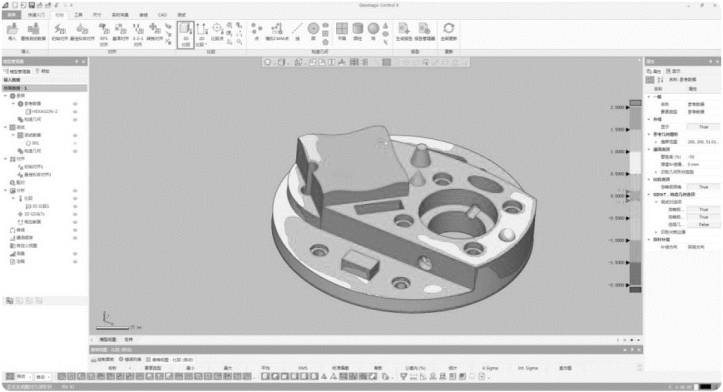Image resolution: width=723 pixels, height=392 pixels.
Task: Toggle visibility eye for HEXAGON-2 item
Action: [x=75, y=112]
